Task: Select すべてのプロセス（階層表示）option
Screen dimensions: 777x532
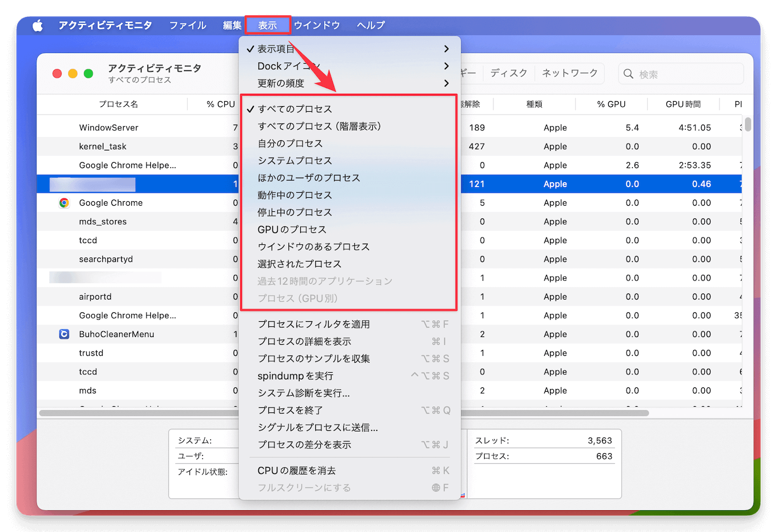Action: 349,126
